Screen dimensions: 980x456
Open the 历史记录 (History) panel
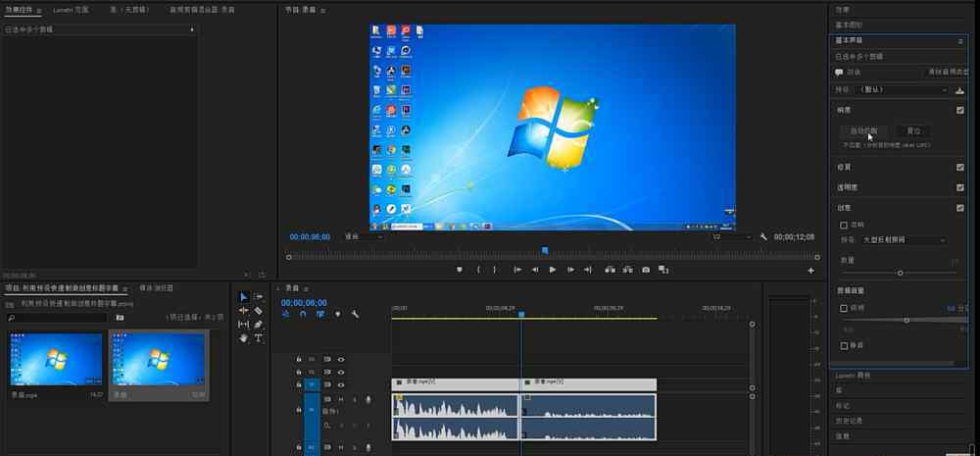849,421
